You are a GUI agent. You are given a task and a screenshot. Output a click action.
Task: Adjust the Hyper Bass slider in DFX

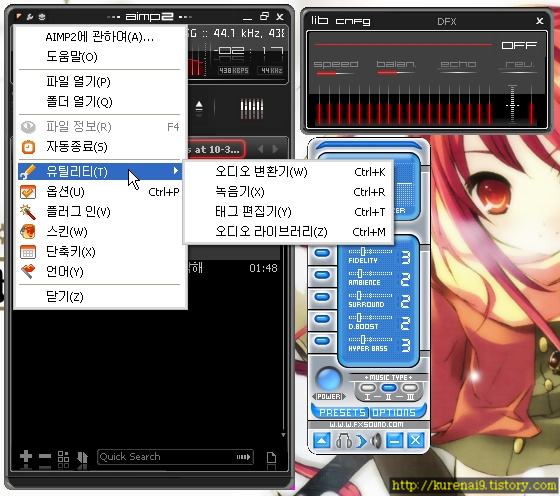pyautogui.click(x=370, y=339)
